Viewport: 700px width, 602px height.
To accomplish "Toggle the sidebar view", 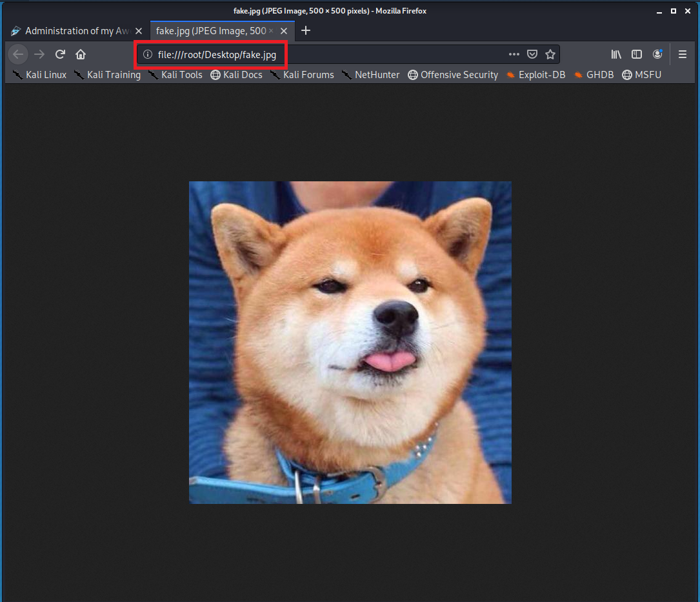I will pyautogui.click(x=637, y=54).
